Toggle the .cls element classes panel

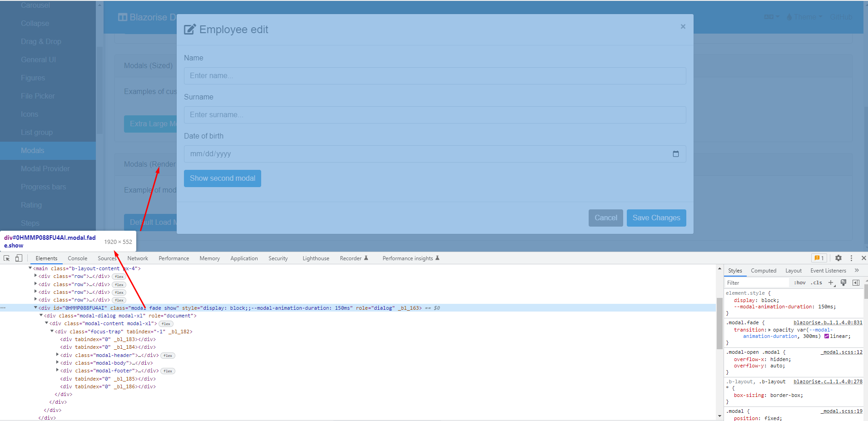(x=816, y=282)
